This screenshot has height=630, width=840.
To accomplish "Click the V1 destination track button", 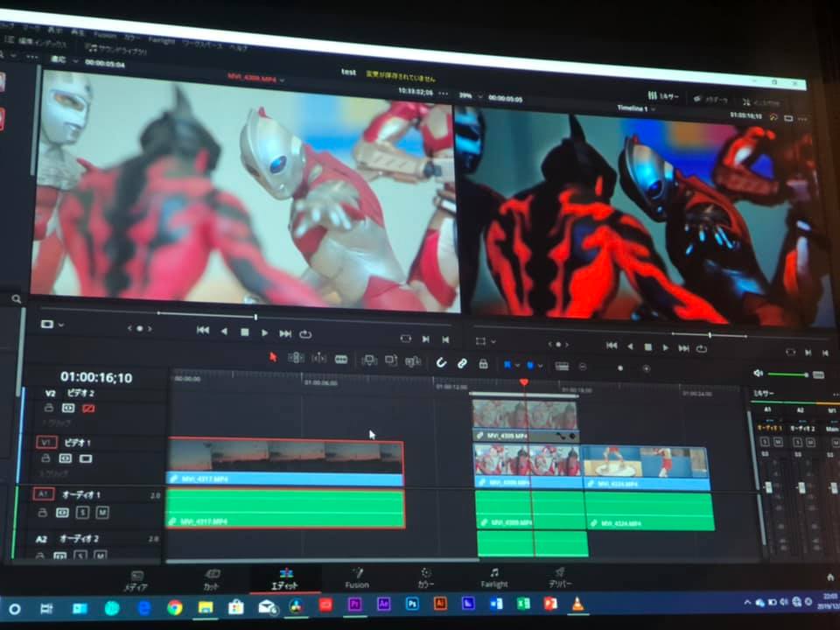I will click(46, 442).
